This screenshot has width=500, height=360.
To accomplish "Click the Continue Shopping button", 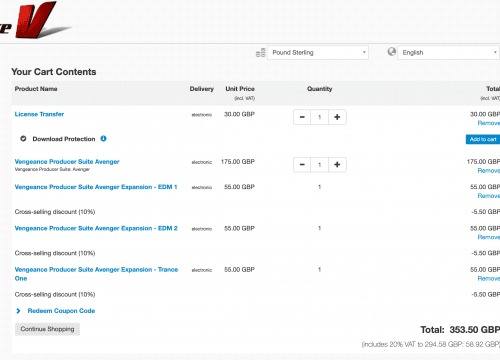I will point(47,329).
